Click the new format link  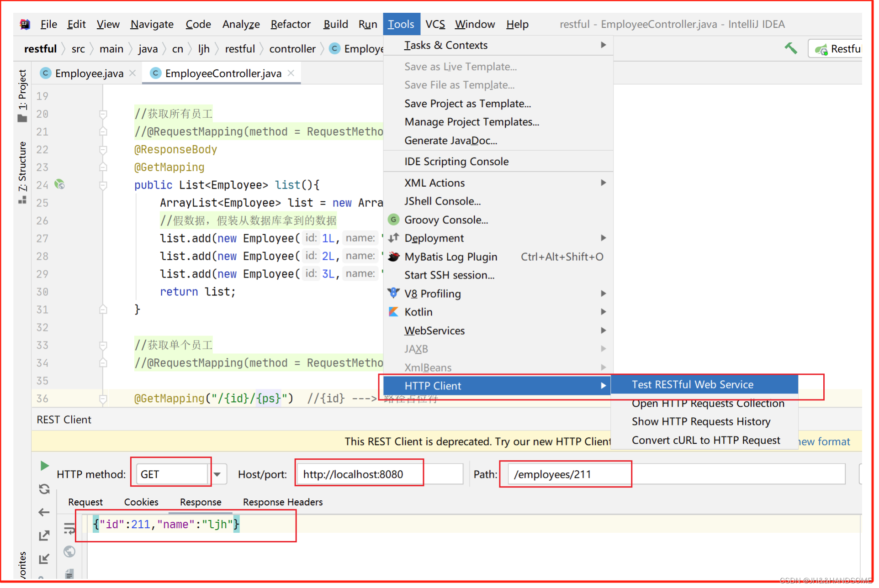[x=824, y=441]
